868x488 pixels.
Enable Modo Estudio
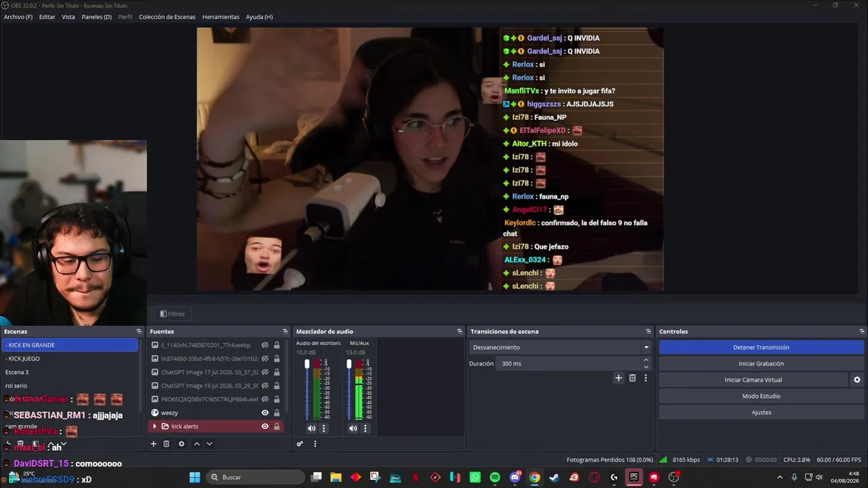[761, 396]
